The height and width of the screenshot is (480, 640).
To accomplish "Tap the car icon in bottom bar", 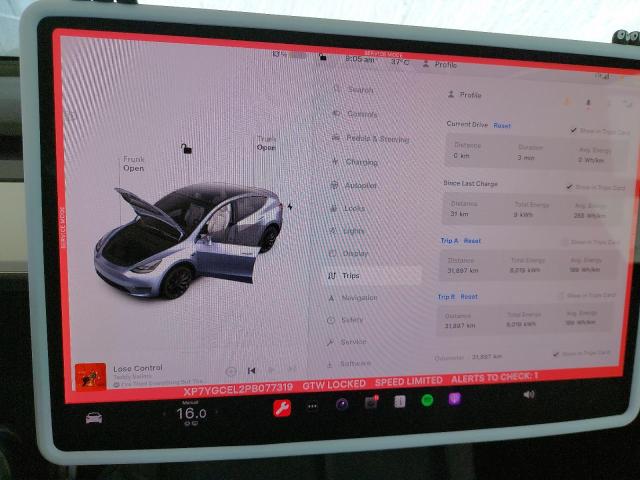I will tap(94, 418).
